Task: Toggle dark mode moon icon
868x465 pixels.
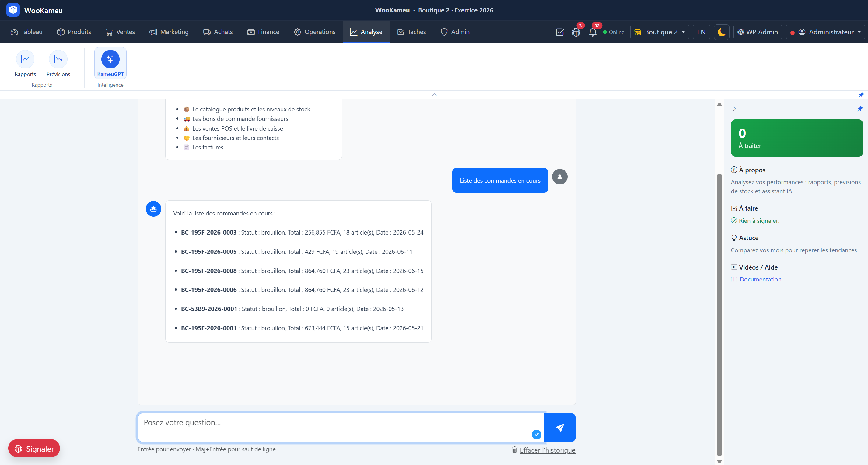Action: [x=721, y=32]
